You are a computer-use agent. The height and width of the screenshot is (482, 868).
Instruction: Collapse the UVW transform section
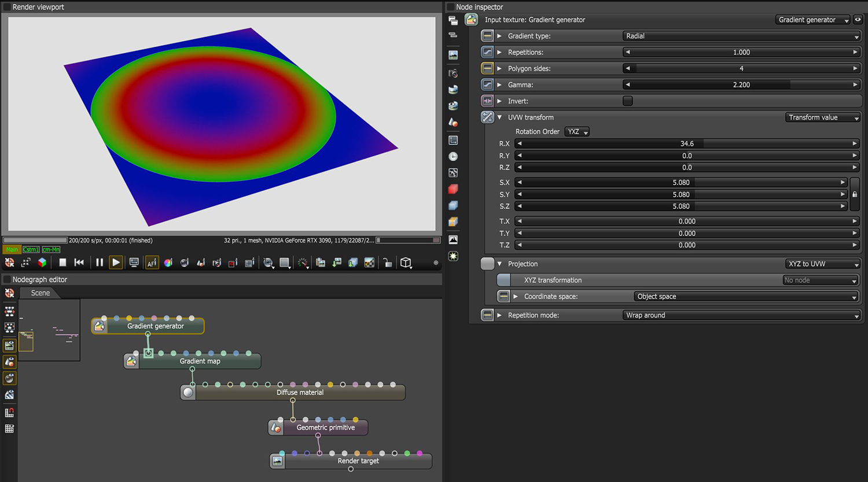pos(500,117)
